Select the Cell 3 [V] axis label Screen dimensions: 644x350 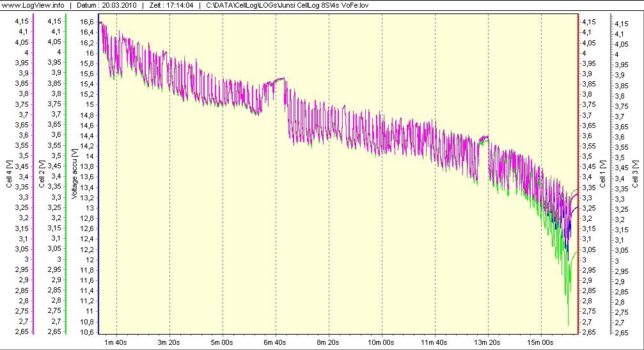tap(636, 174)
